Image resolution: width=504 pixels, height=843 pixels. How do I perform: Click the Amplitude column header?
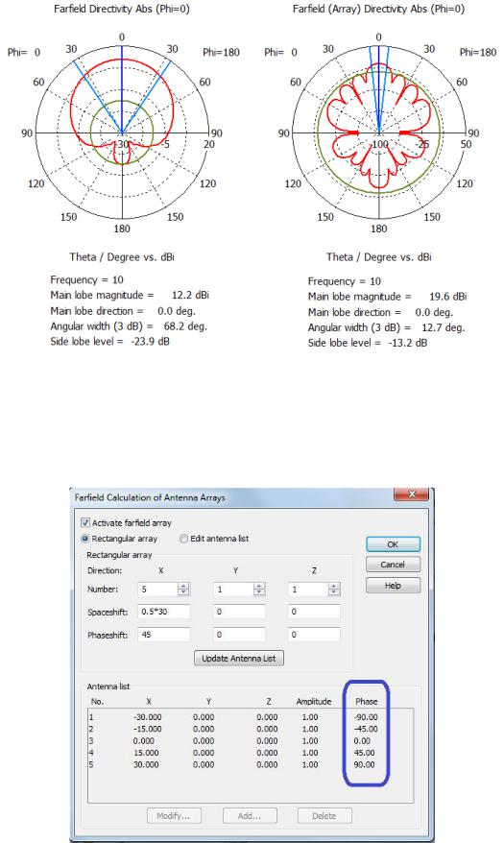(x=314, y=702)
